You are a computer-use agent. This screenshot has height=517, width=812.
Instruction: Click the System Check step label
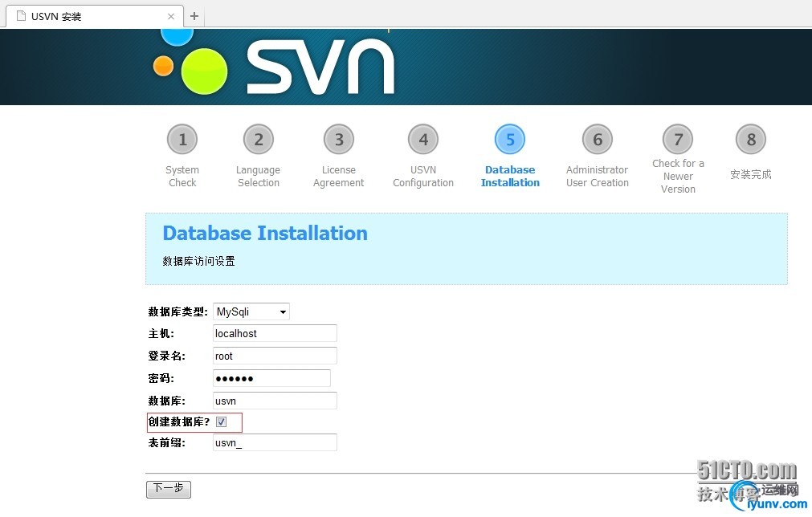182,177
